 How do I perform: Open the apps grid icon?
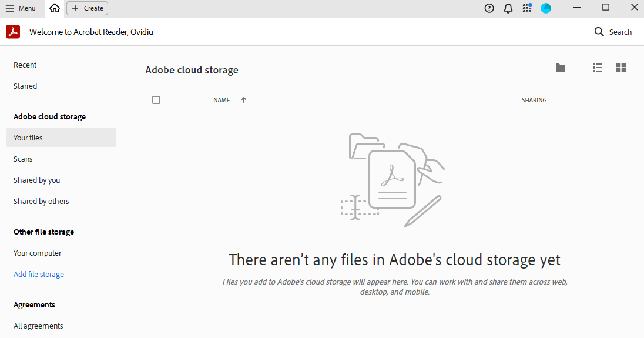(527, 8)
